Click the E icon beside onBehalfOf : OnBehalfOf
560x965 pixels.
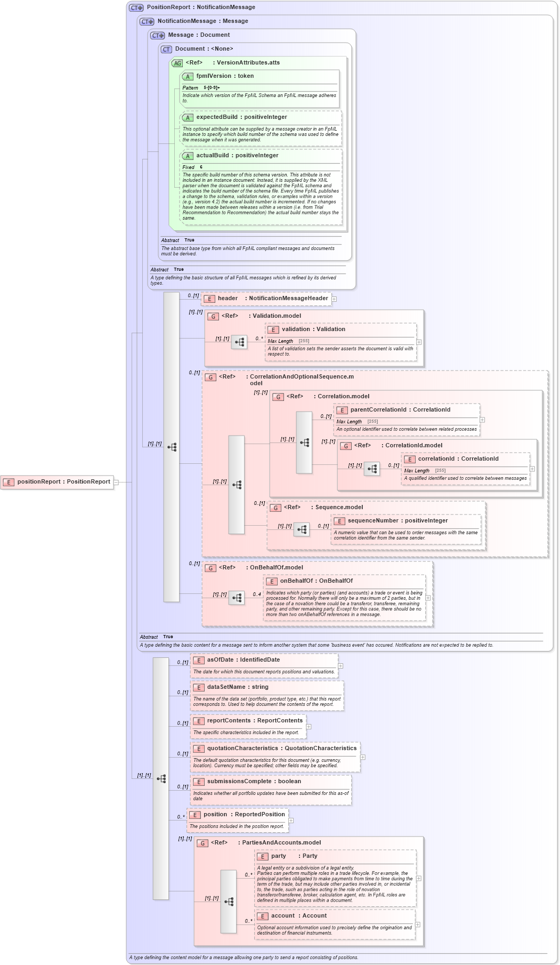tap(272, 581)
